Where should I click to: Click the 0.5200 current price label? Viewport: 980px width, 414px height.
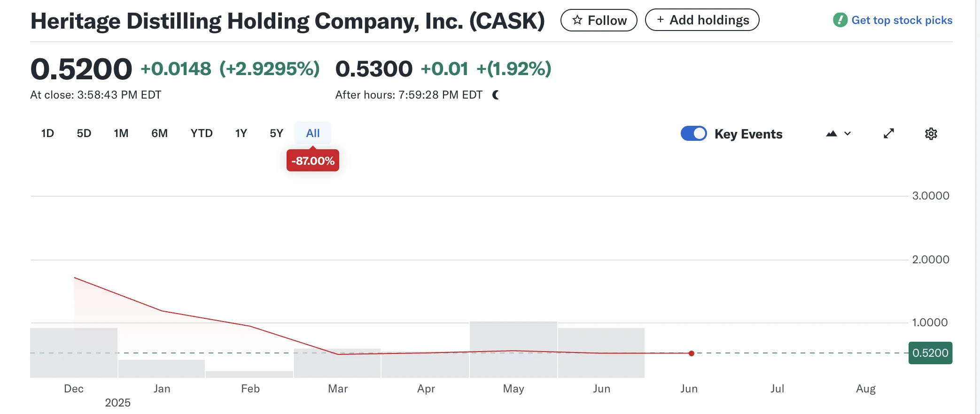930,353
